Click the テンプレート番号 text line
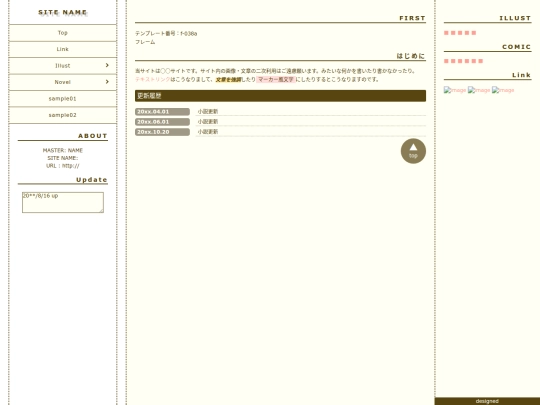The height and width of the screenshot is (405, 540). tap(166, 34)
